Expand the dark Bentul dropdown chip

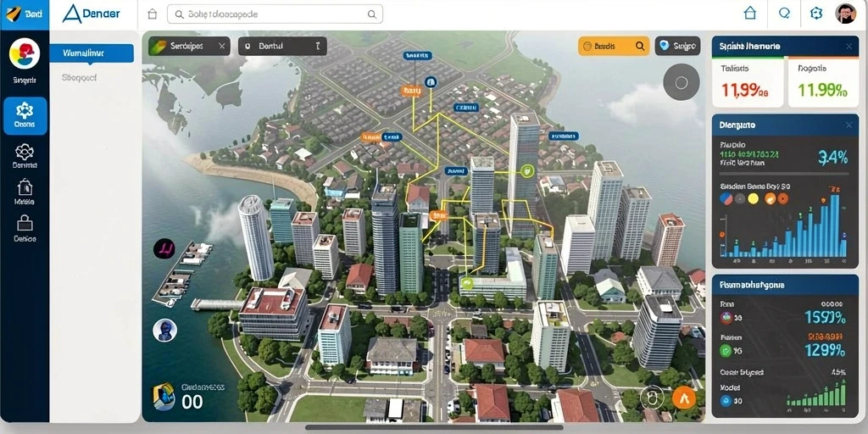(282, 47)
